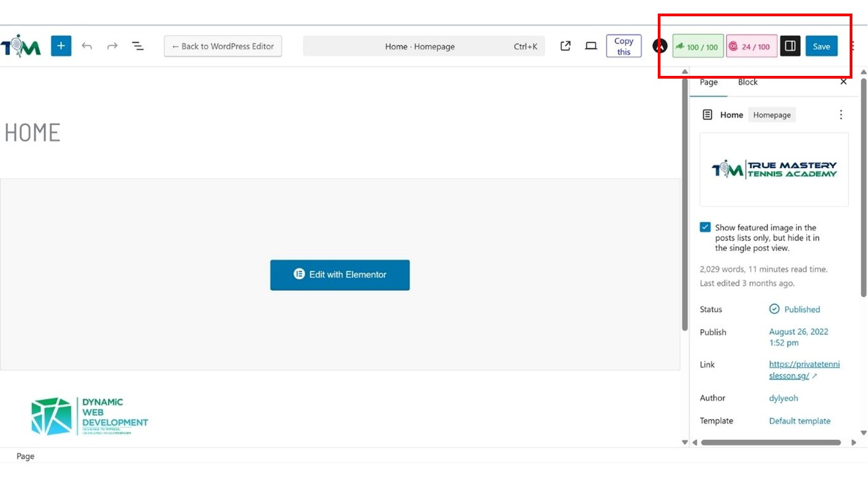Click the Edit with Elementor button

[x=340, y=274]
